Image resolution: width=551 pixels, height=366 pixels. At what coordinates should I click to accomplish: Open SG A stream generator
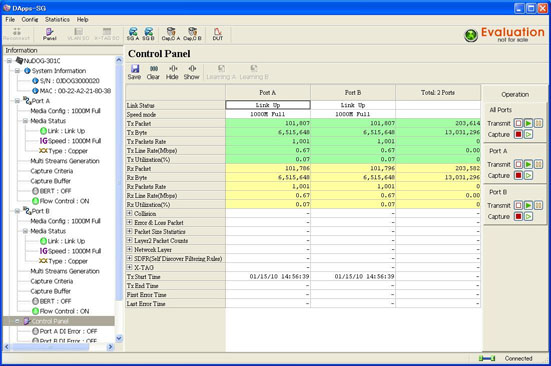click(133, 34)
